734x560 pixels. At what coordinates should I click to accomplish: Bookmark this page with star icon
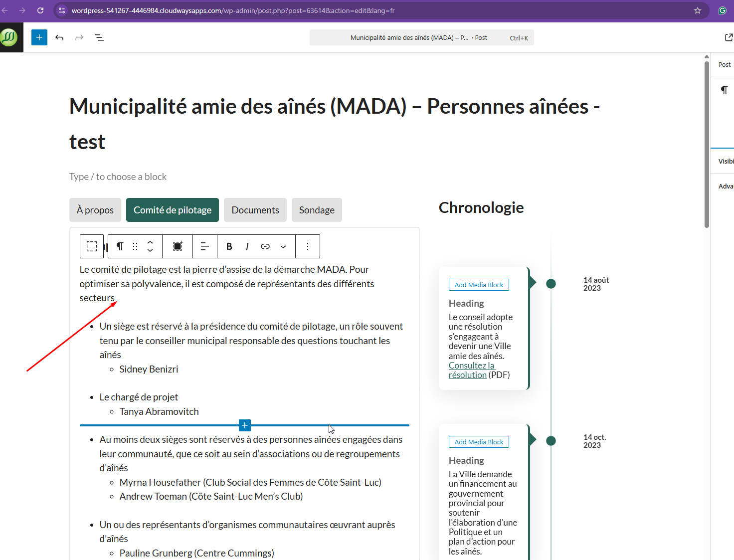(x=698, y=10)
